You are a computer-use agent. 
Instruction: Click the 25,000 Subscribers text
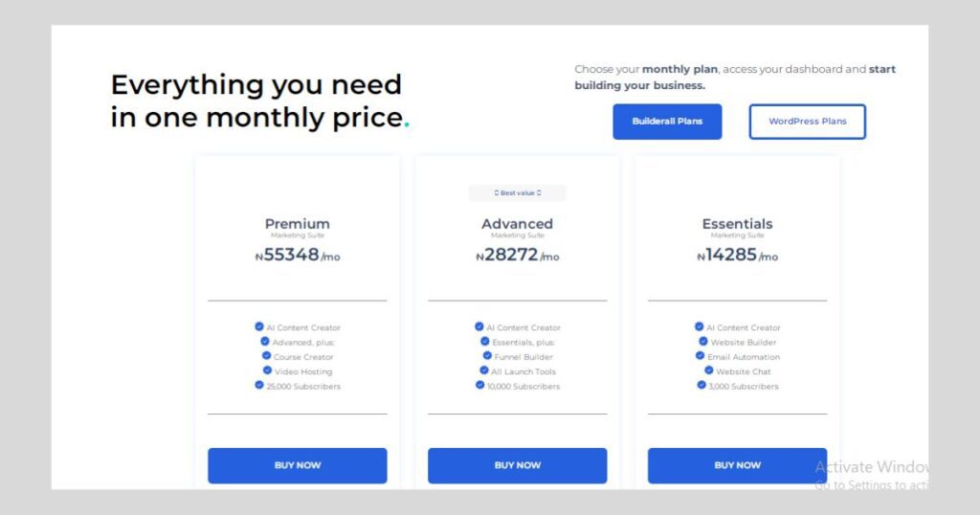[303, 387]
